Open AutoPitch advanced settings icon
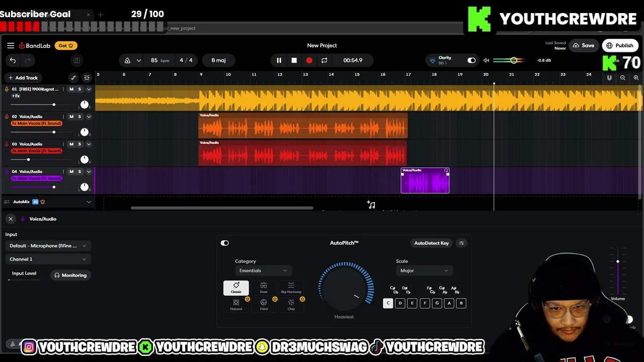This screenshot has height=362, width=644. click(461, 243)
